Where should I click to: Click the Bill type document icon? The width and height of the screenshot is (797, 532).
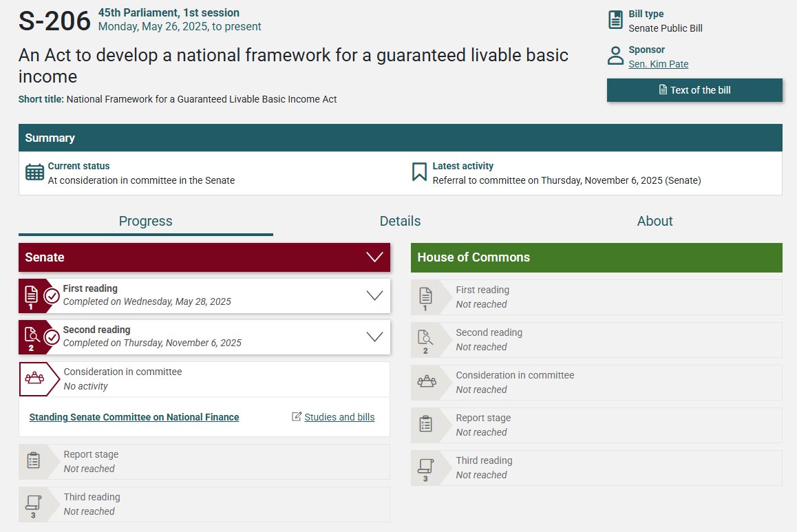point(615,21)
